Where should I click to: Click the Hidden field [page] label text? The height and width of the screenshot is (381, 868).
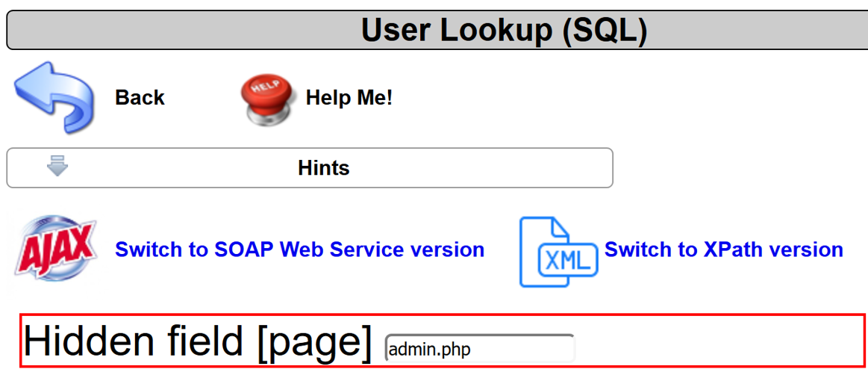tap(197, 341)
